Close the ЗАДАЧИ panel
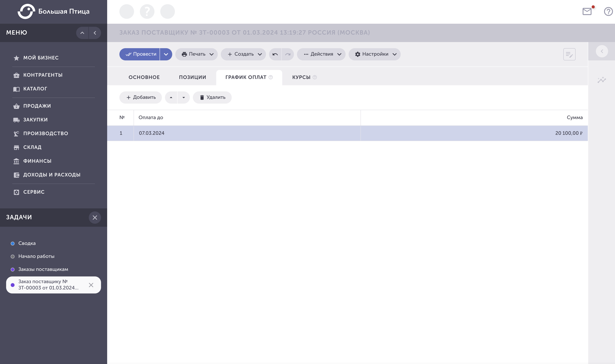This screenshot has height=364, width=615. 95,218
